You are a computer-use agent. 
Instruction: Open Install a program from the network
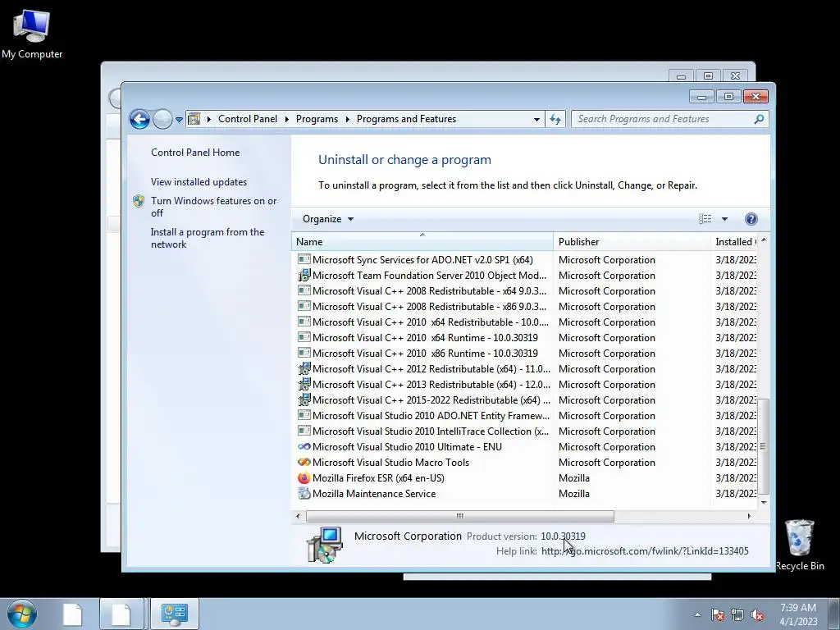point(208,238)
